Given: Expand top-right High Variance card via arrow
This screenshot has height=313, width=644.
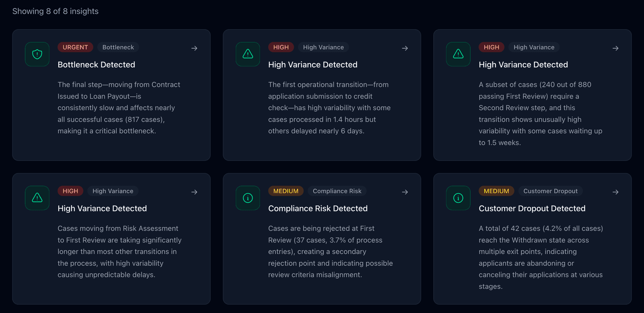Looking at the screenshot, I should (x=616, y=48).
